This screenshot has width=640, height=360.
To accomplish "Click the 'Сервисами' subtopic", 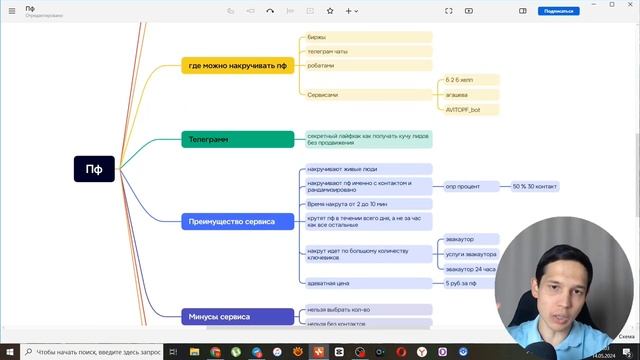I will (x=369, y=95).
